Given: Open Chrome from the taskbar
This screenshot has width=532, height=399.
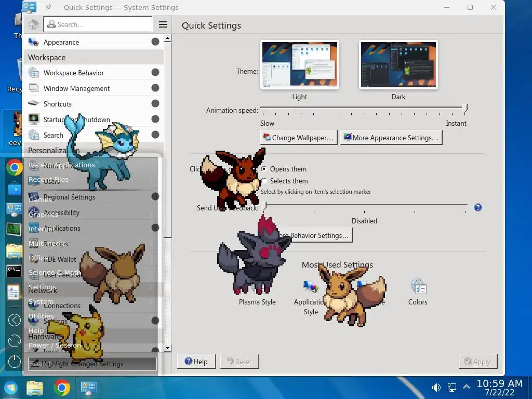Looking at the screenshot, I should coord(62,388).
